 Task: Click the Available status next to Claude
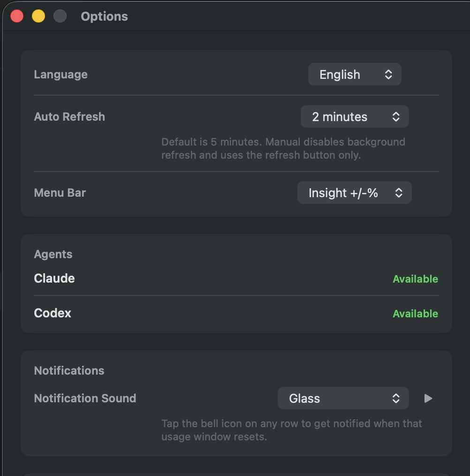[x=415, y=278]
